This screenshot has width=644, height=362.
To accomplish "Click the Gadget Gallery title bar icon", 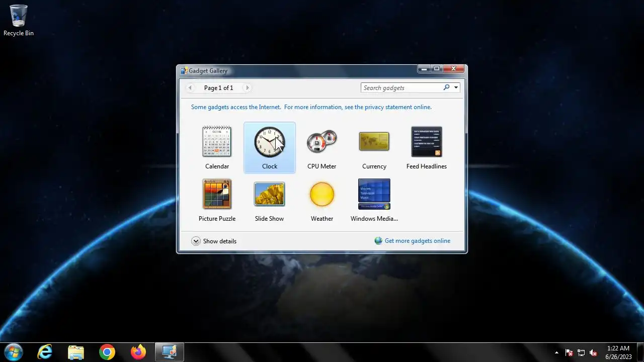I will (x=184, y=71).
